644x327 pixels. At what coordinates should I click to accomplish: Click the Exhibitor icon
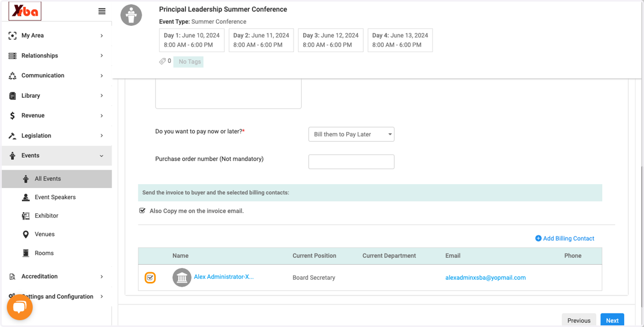click(x=25, y=216)
